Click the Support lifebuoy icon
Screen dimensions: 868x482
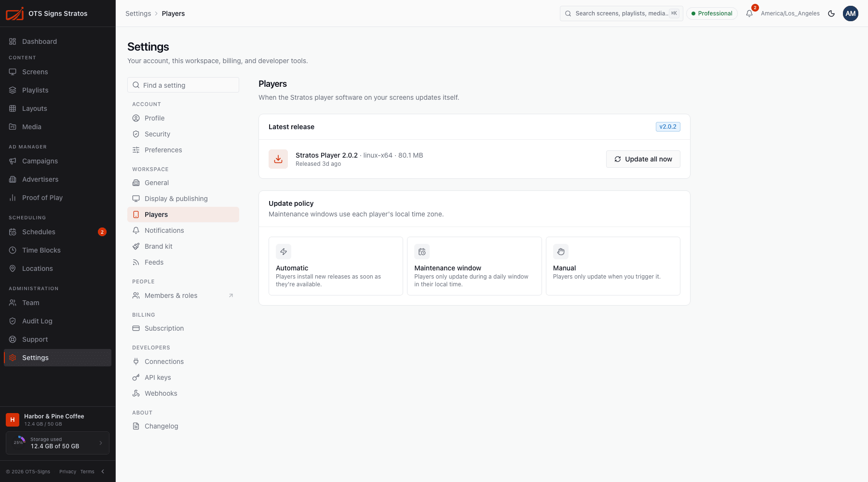click(x=13, y=339)
